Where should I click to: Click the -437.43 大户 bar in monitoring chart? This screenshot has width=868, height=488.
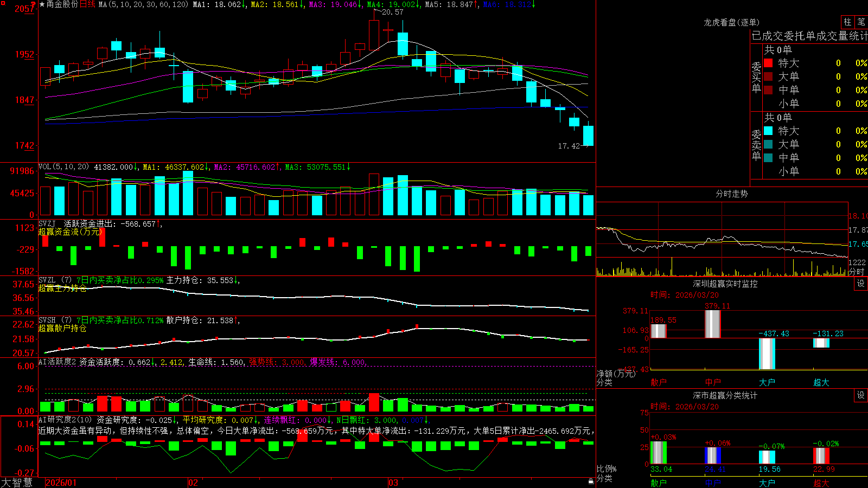767,354
